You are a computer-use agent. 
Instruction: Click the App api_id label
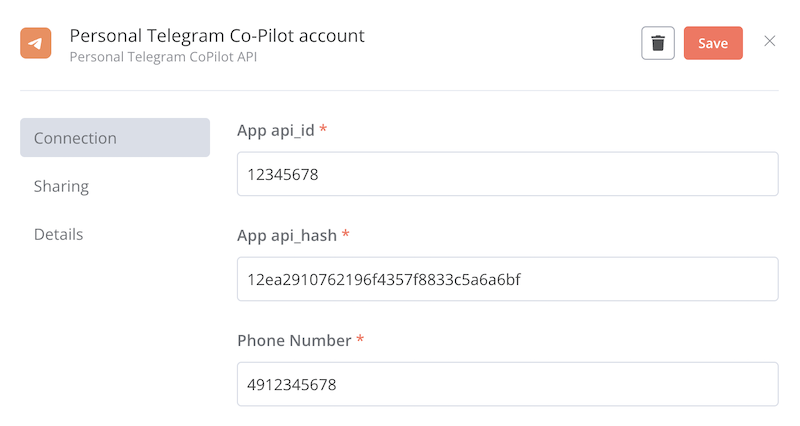tap(276, 130)
